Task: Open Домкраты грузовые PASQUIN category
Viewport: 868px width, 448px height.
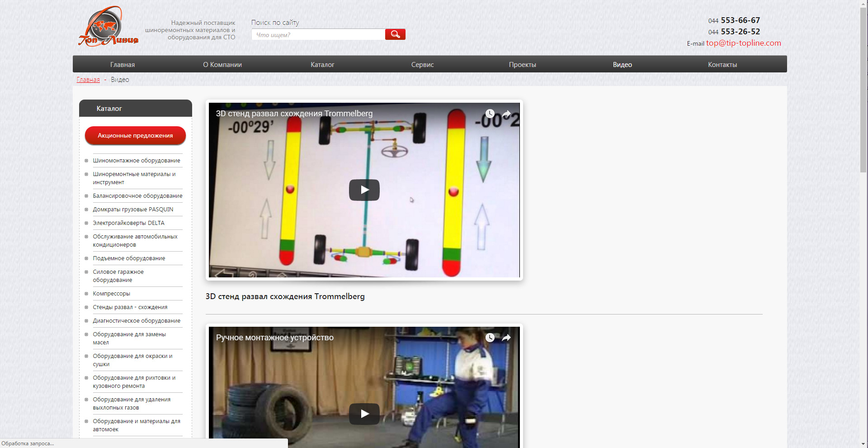Action: tap(133, 210)
